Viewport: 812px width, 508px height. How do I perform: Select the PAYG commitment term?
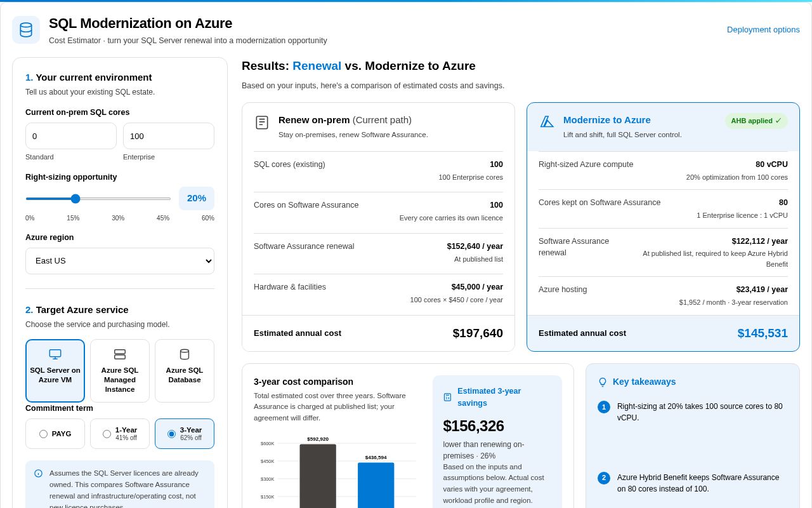pyautogui.click(x=55, y=434)
